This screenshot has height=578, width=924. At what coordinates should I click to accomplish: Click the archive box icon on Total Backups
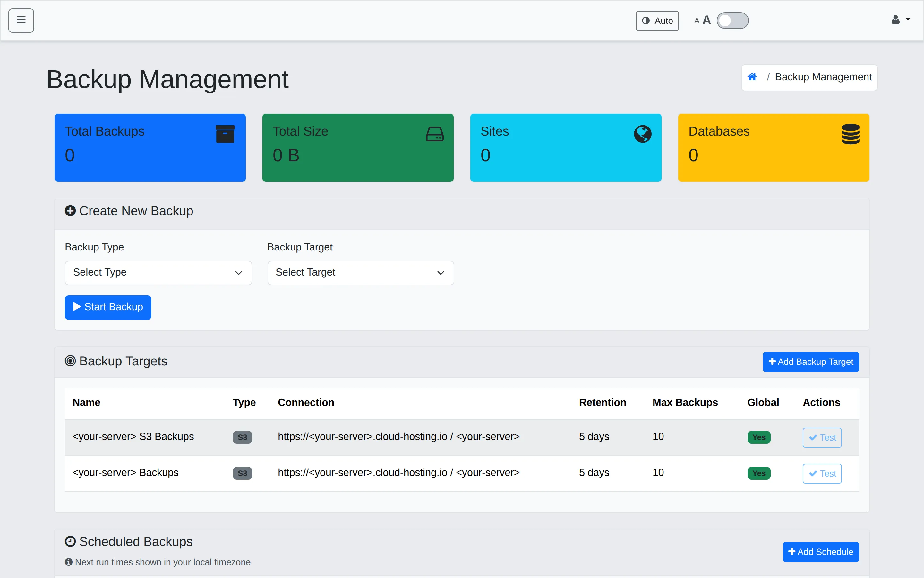point(225,134)
